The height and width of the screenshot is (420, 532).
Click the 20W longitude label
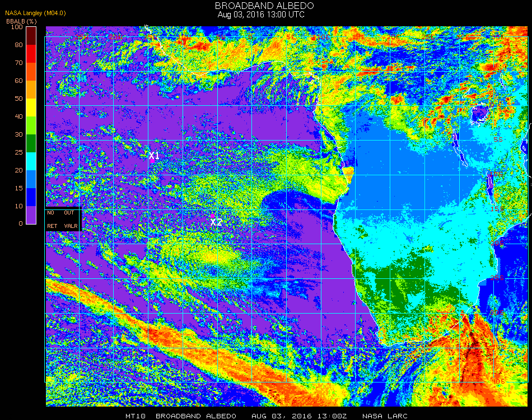116,37
